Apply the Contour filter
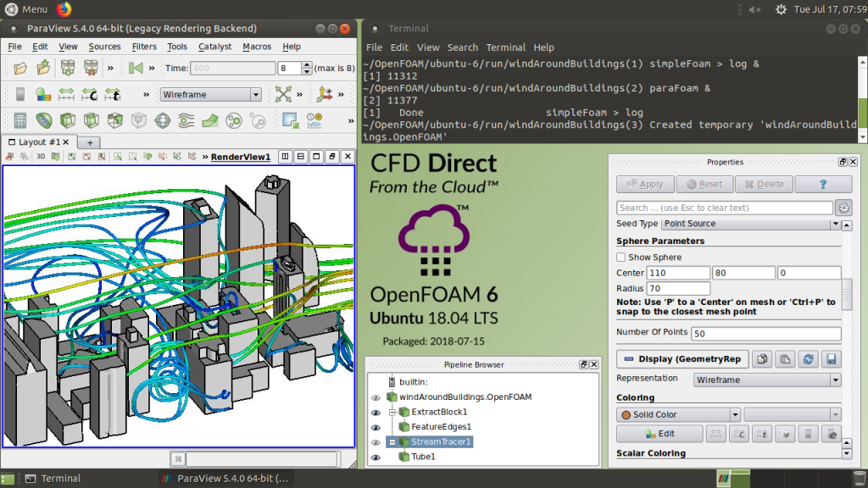This screenshot has height=488, width=868. (x=44, y=120)
